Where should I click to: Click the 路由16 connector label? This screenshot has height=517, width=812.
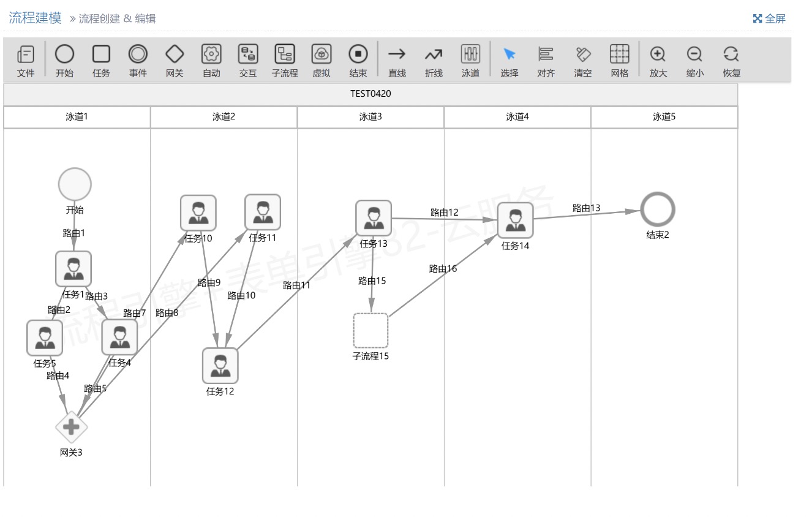click(x=443, y=268)
